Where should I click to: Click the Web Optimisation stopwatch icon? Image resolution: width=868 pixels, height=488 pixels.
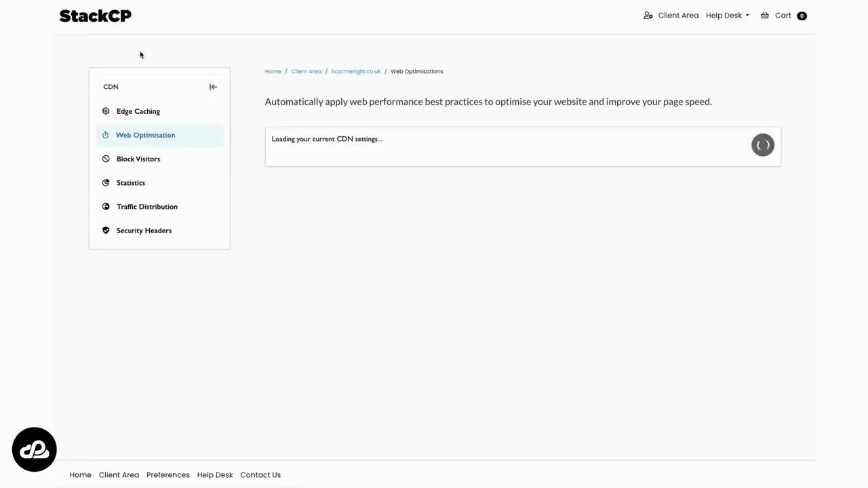coord(106,135)
